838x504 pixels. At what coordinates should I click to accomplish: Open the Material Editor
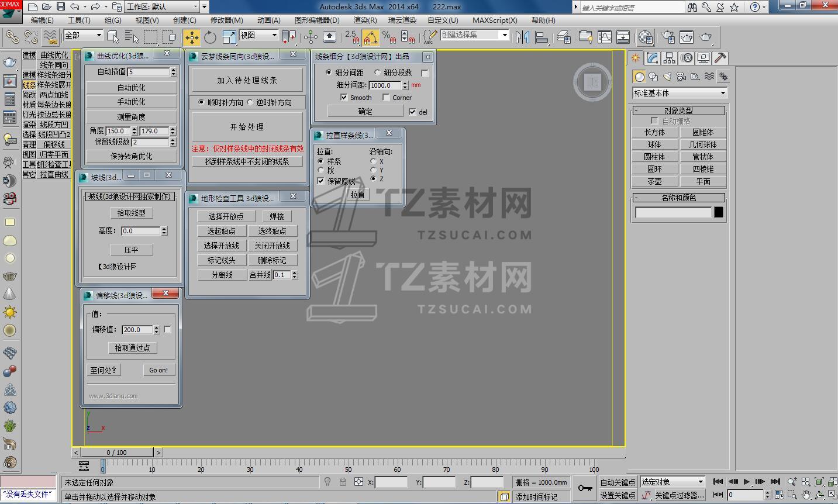[645, 37]
